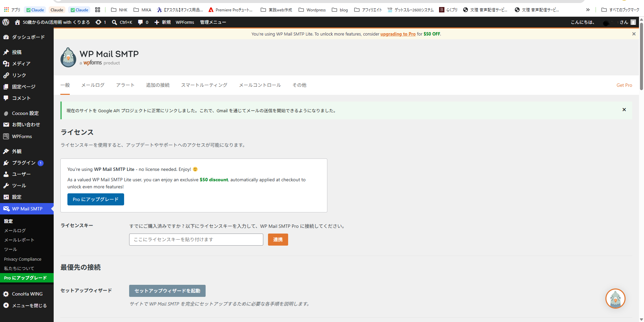Open comments bubble icon in admin bar
This screenshot has height=322, width=644.
click(143, 22)
